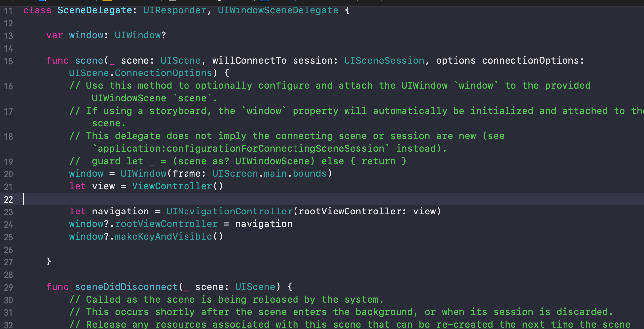Click the connectionOptions: parameter name
The image size is (644, 329).
(533, 61)
